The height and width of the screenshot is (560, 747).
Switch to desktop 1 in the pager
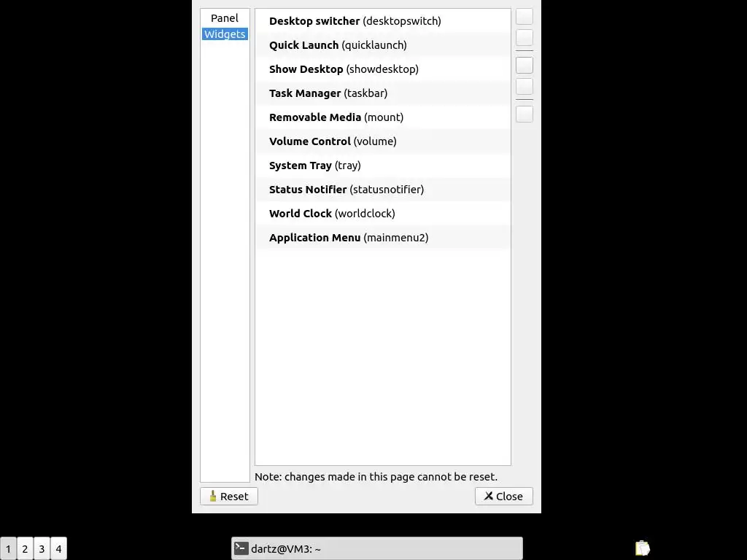tap(8, 548)
